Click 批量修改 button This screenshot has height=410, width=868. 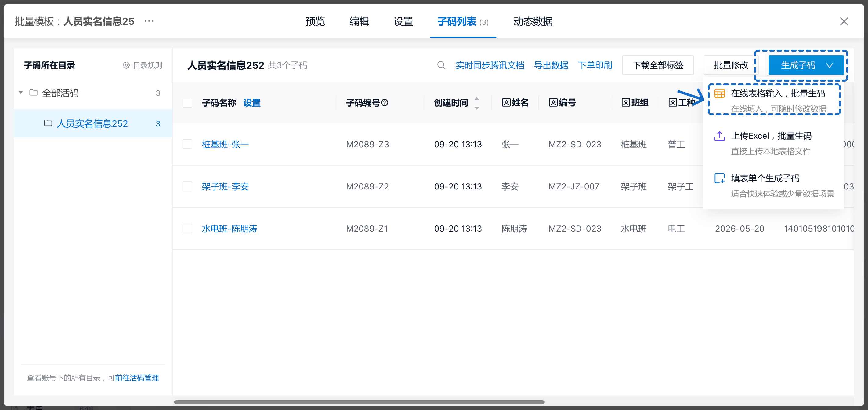pos(731,65)
